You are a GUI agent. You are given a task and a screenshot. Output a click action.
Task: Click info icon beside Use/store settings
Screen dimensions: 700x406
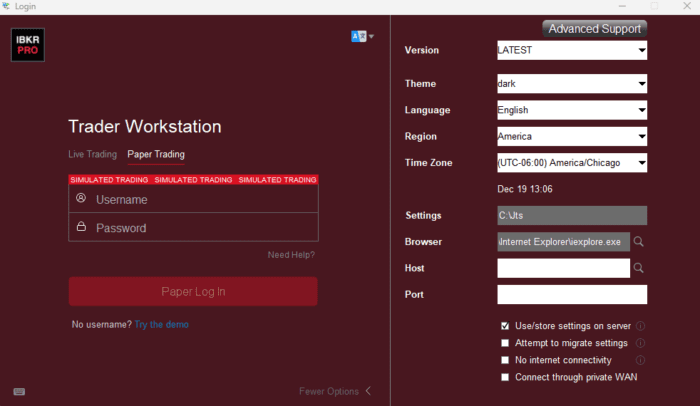[640, 326]
